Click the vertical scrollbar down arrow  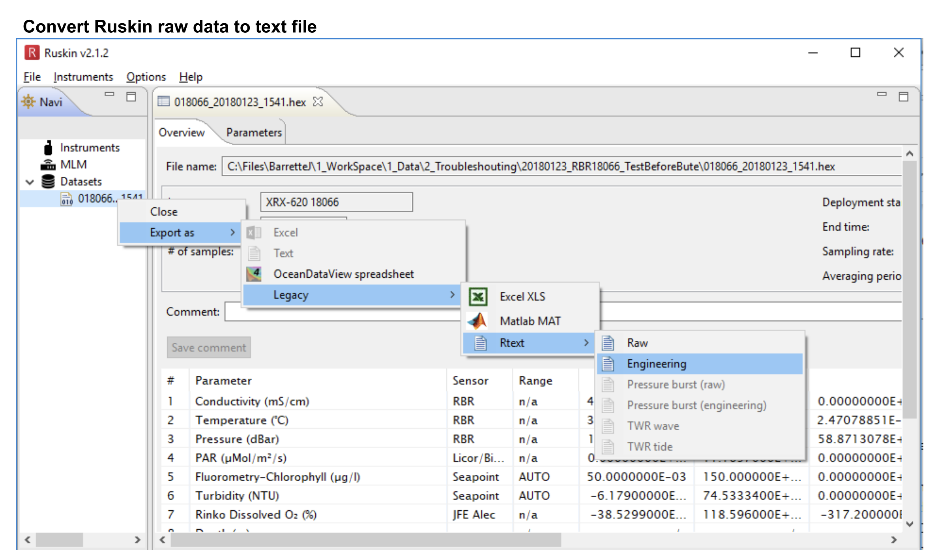pos(910,524)
